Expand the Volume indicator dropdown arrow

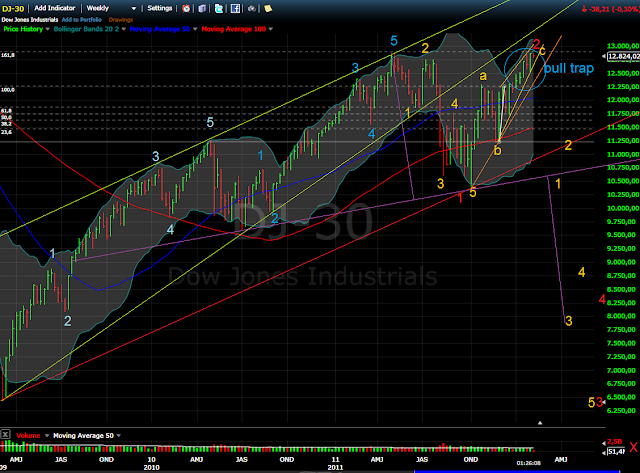pos(47,436)
